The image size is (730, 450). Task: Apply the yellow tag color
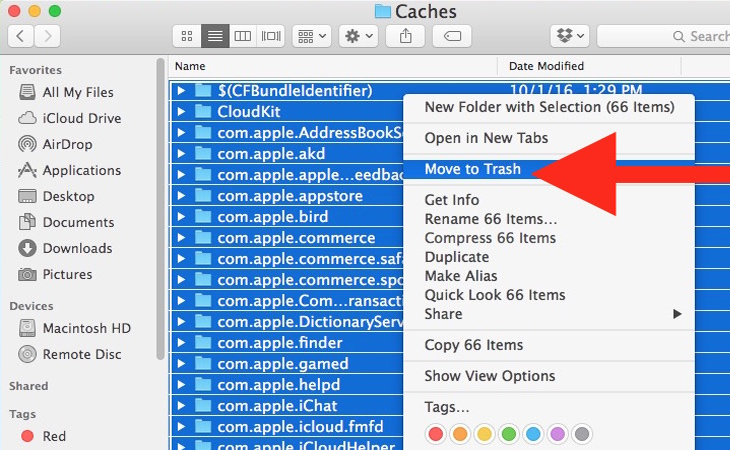click(x=484, y=434)
